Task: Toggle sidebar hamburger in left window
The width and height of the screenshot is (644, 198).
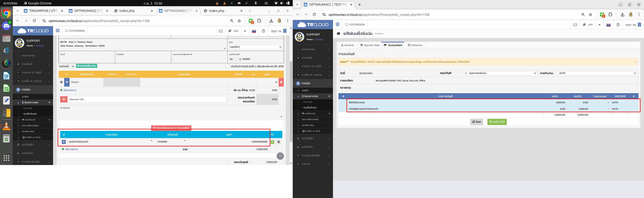Action: (58, 31)
